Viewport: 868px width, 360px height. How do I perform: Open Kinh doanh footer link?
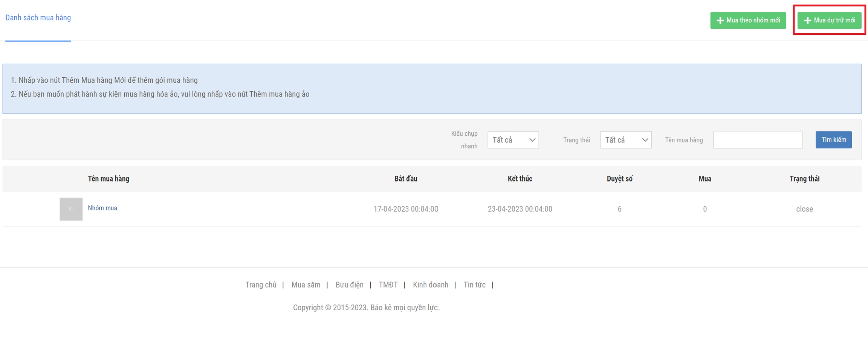430,285
